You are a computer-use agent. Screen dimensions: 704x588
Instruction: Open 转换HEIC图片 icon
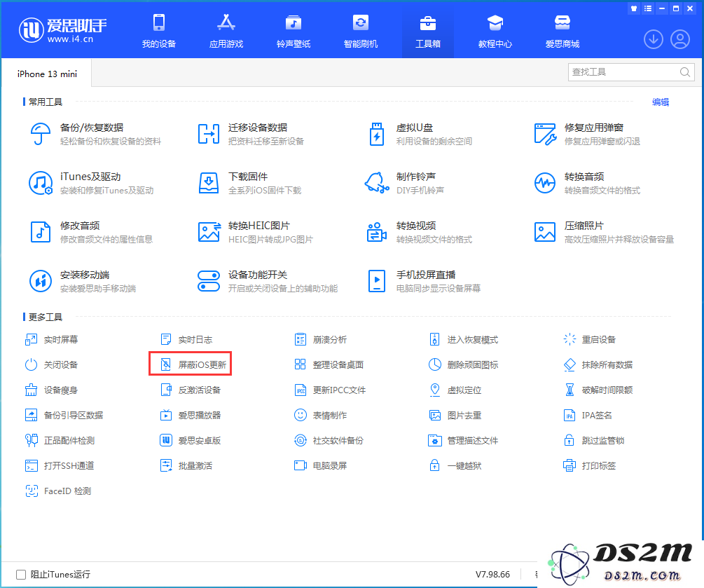pos(209,232)
